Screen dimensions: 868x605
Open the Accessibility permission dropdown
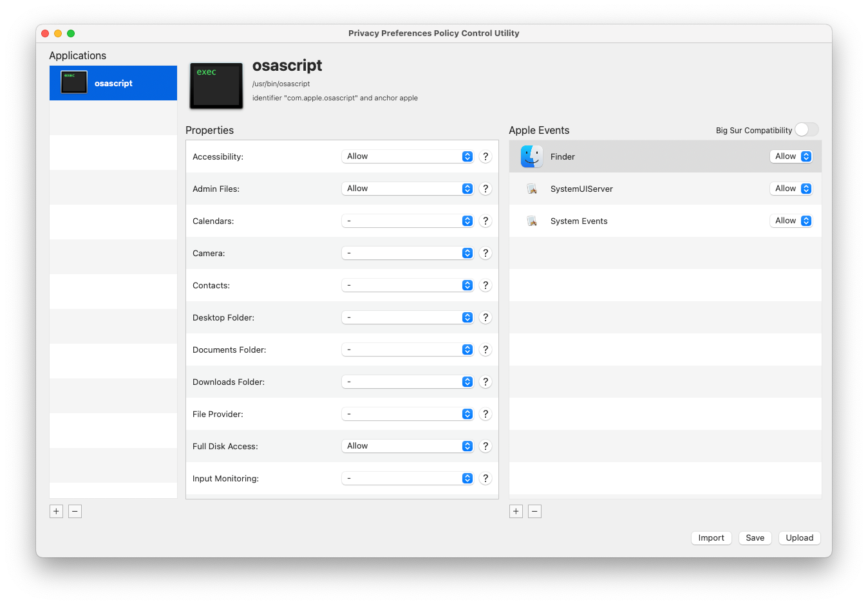click(408, 156)
